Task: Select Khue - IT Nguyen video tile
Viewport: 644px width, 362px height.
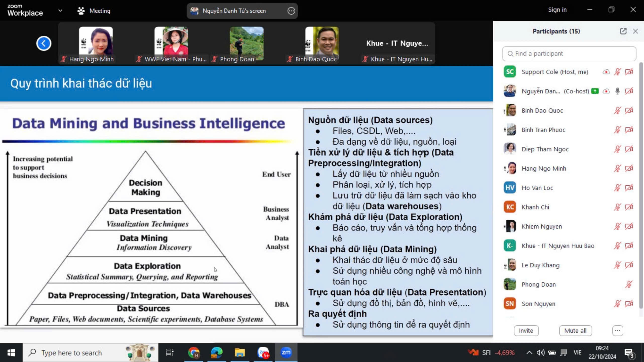Action: (397, 44)
